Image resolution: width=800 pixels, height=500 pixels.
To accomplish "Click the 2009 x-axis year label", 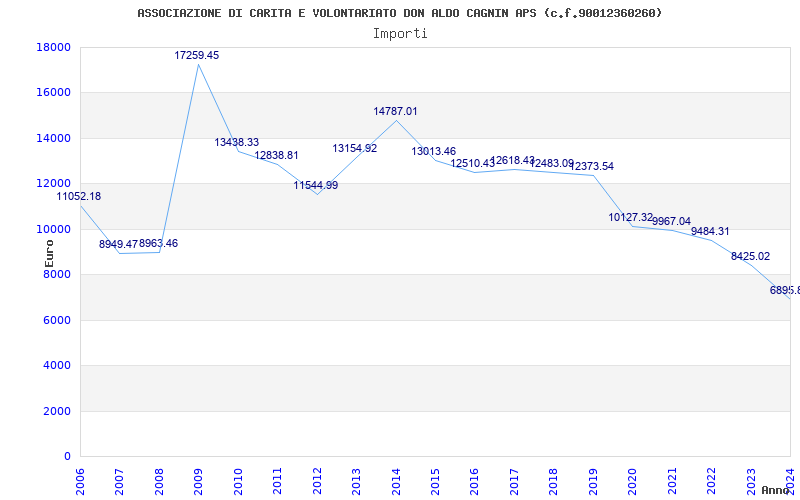I will [x=199, y=479].
